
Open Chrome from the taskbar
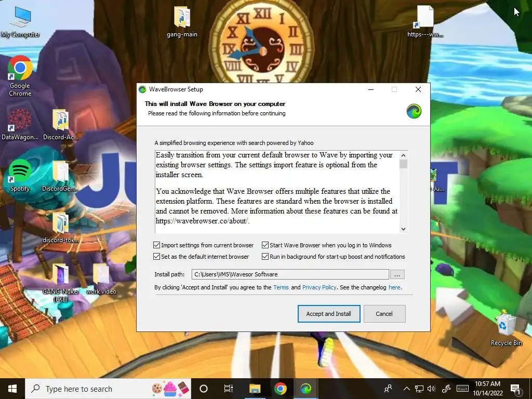click(280, 389)
